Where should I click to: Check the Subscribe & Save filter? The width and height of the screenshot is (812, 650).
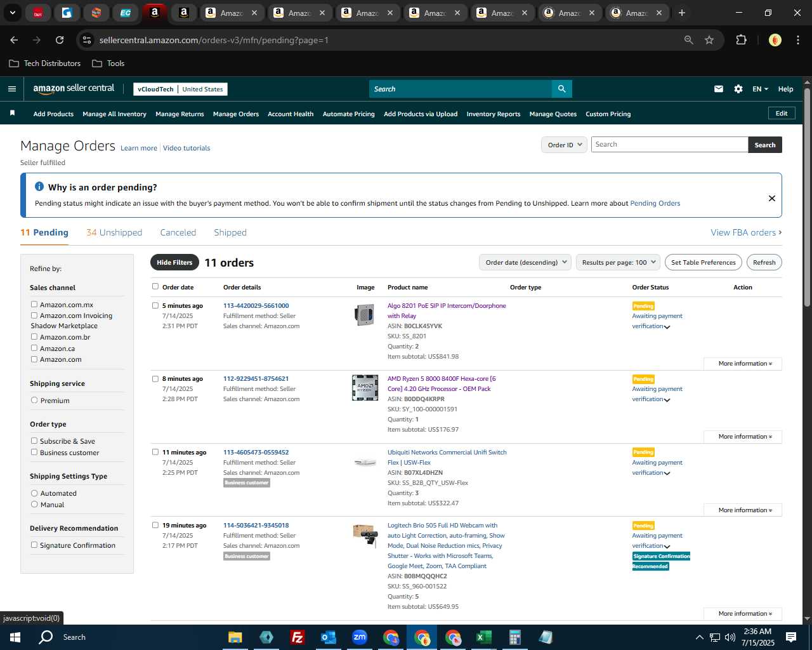34,441
